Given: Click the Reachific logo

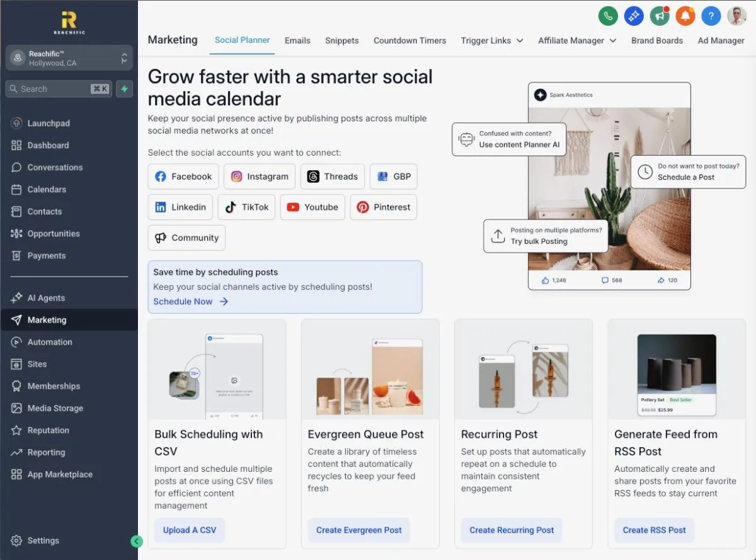Looking at the screenshot, I should click(x=69, y=23).
